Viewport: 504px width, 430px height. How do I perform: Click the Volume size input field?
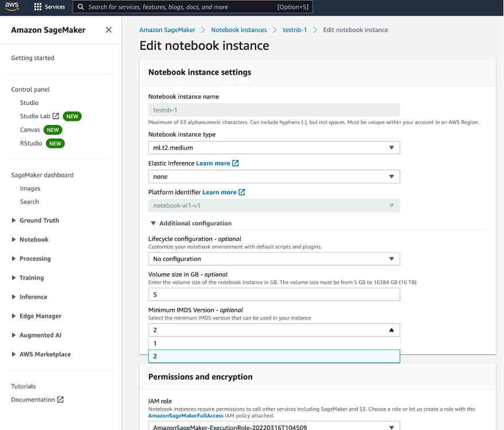point(274,294)
